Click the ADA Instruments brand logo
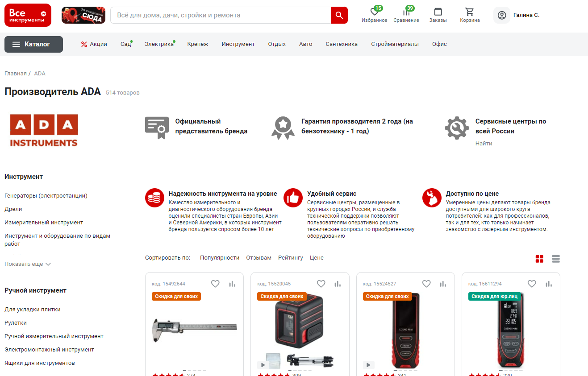The width and height of the screenshot is (588, 376). click(x=44, y=130)
